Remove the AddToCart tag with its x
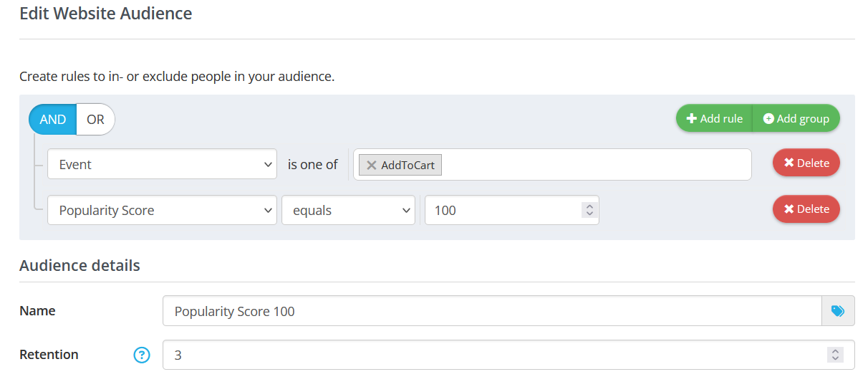 [x=371, y=165]
